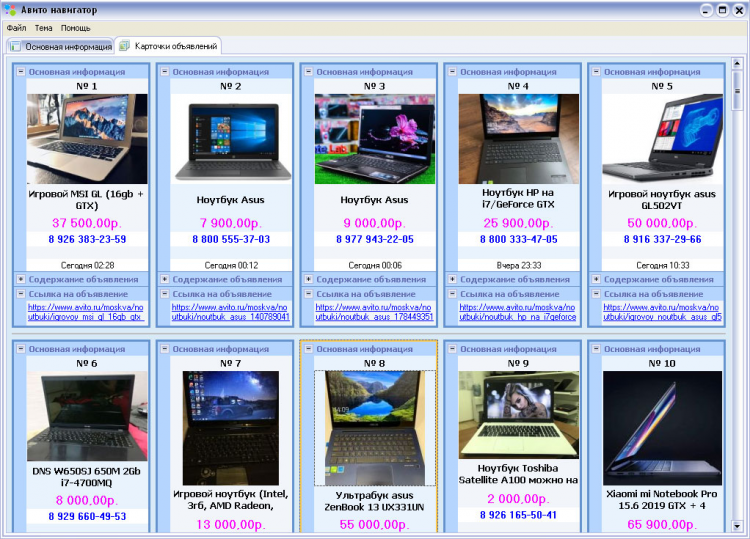The height and width of the screenshot is (539, 750).
Task: Click phone number 8 800 555-37-03
Action: [231, 239]
